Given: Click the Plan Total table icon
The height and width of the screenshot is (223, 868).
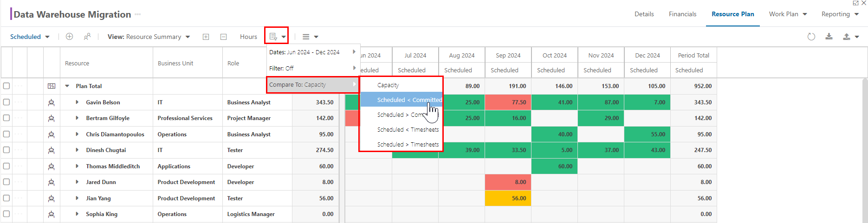Looking at the screenshot, I should tap(52, 86).
